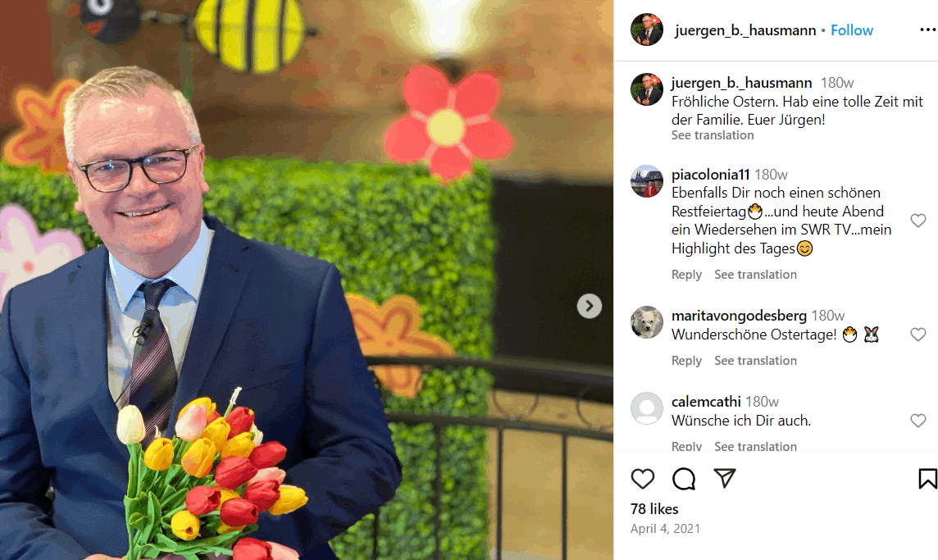Open header profile picture of juergen_b._hausmann
Screen dimensions: 938x560
(x=647, y=30)
